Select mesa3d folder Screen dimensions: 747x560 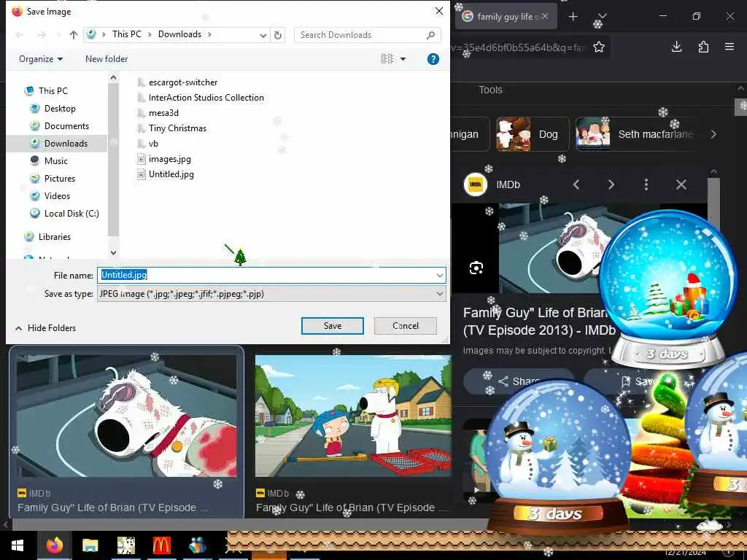tap(163, 113)
